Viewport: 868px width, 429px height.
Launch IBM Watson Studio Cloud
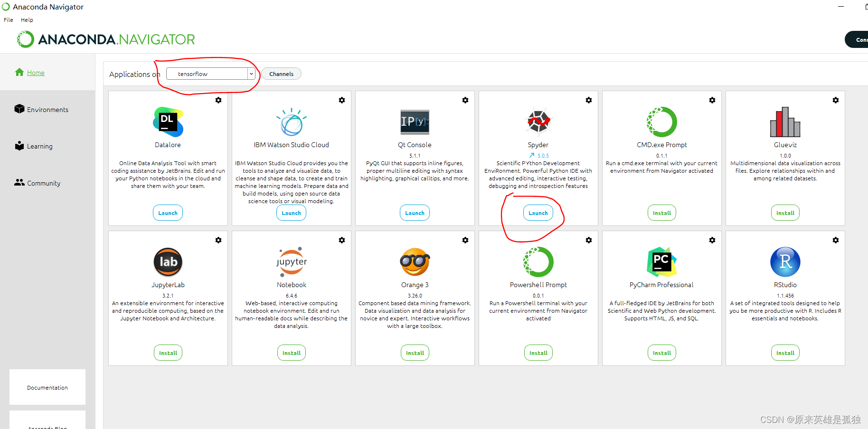click(291, 213)
